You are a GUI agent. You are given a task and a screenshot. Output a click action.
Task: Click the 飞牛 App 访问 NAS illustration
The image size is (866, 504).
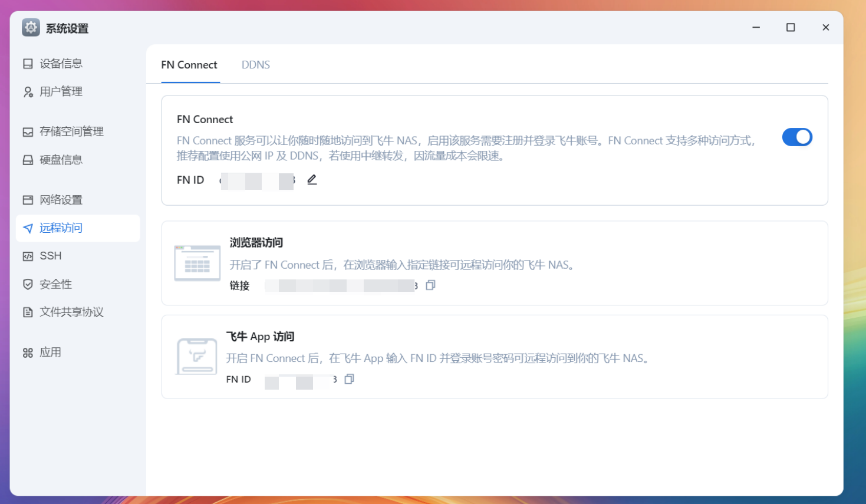pos(197,357)
